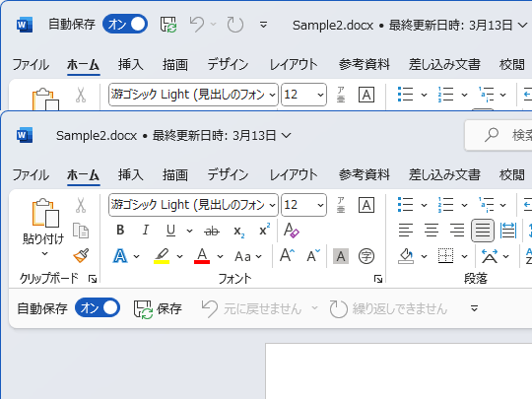This screenshot has height=399, width=532.
Task: Toggle AutoSave switch in back window title bar
Action: pyautogui.click(x=125, y=24)
